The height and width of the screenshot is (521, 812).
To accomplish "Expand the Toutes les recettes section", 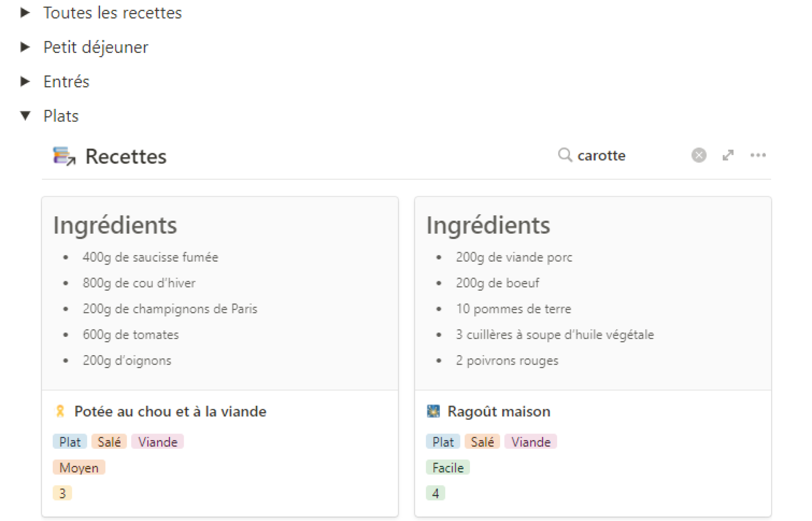I will [25, 13].
